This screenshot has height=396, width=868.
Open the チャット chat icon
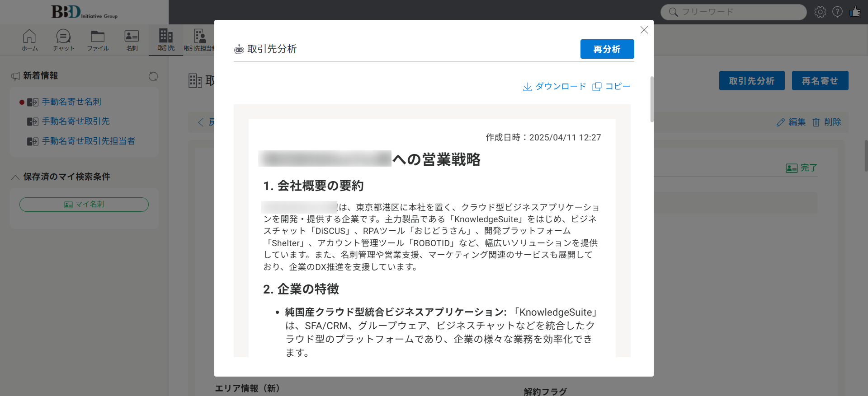coord(63,40)
